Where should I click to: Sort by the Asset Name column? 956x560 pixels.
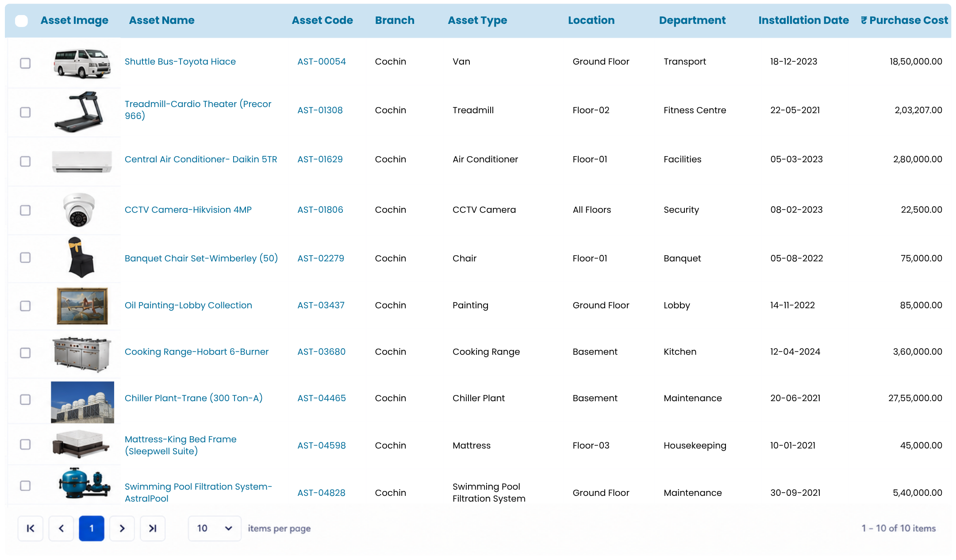pyautogui.click(x=161, y=20)
